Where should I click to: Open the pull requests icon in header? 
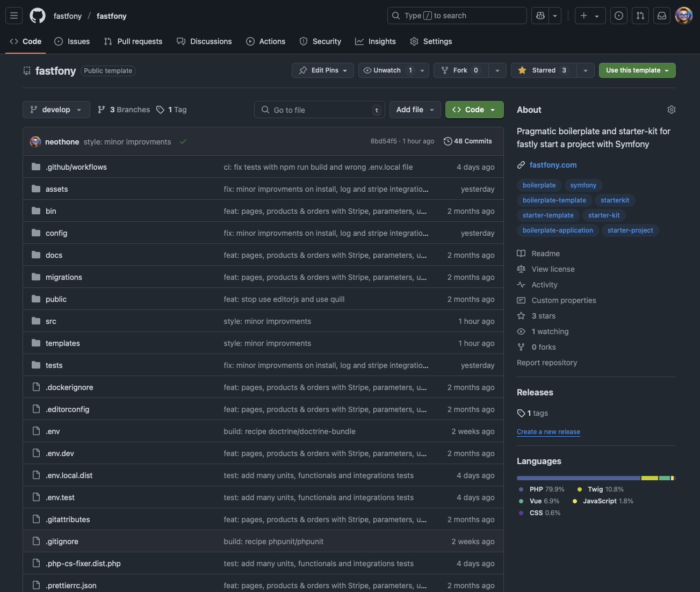(640, 16)
